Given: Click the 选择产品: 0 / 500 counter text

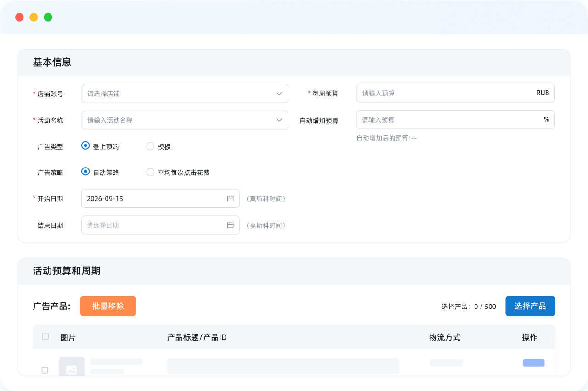Looking at the screenshot, I should [x=469, y=307].
